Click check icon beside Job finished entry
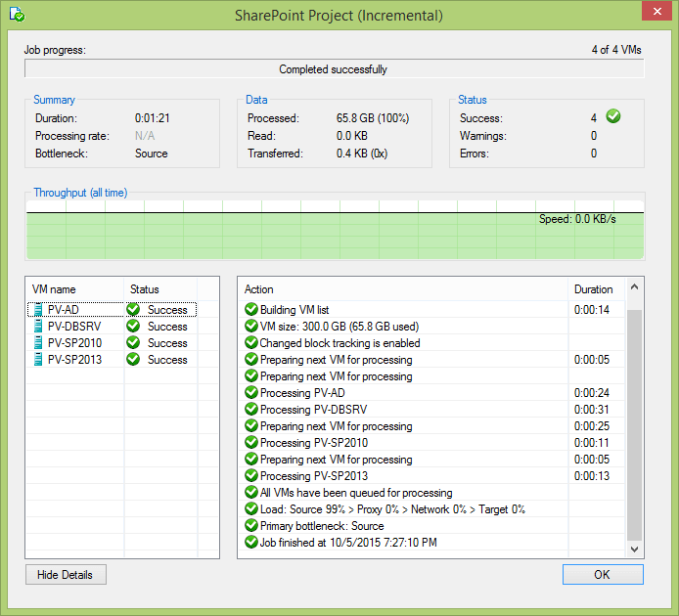 pos(251,542)
